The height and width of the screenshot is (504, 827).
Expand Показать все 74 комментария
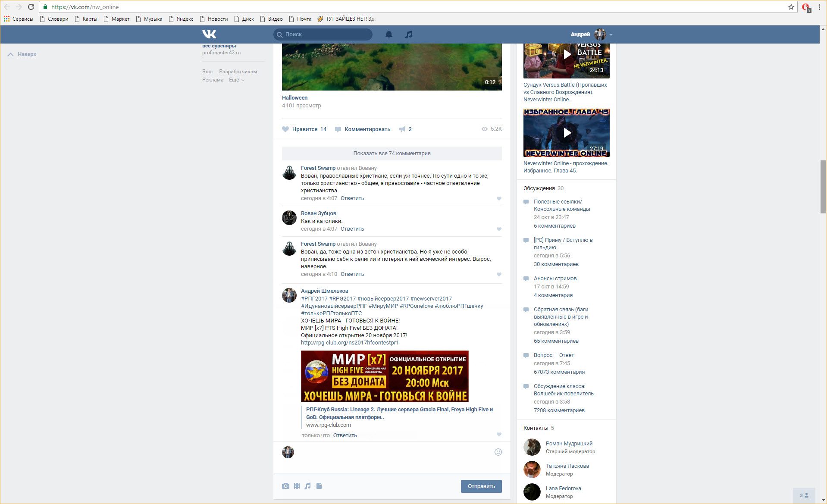[392, 153]
